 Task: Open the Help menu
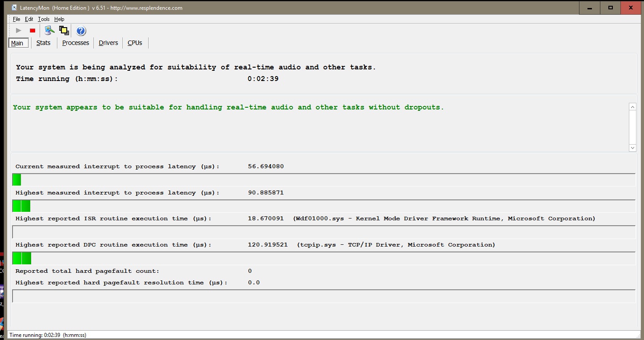[x=59, y=19]
